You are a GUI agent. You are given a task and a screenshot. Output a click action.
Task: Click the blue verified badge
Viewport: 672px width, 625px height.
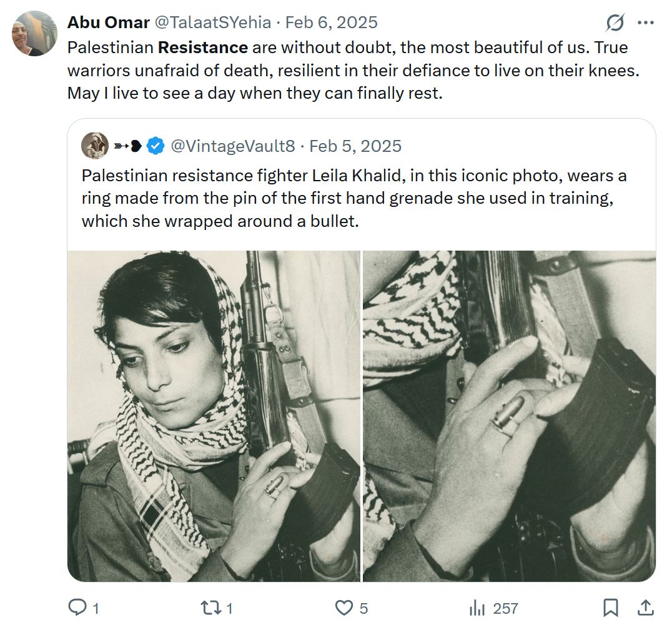point(155,146)
